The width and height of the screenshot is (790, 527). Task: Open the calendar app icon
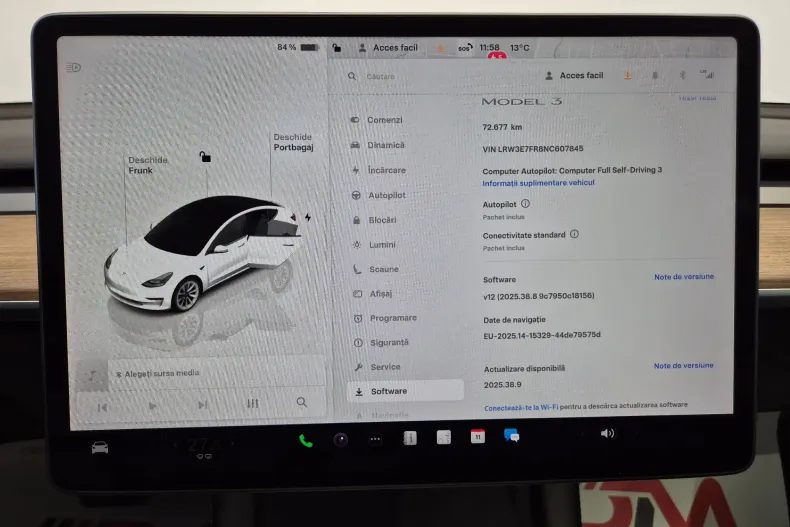tap(478, 436)
